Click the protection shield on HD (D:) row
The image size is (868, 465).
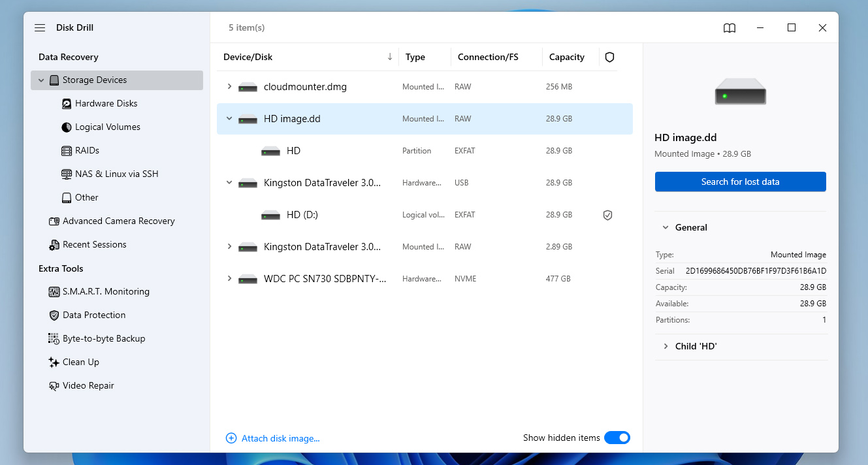click(x=607, y=215)
